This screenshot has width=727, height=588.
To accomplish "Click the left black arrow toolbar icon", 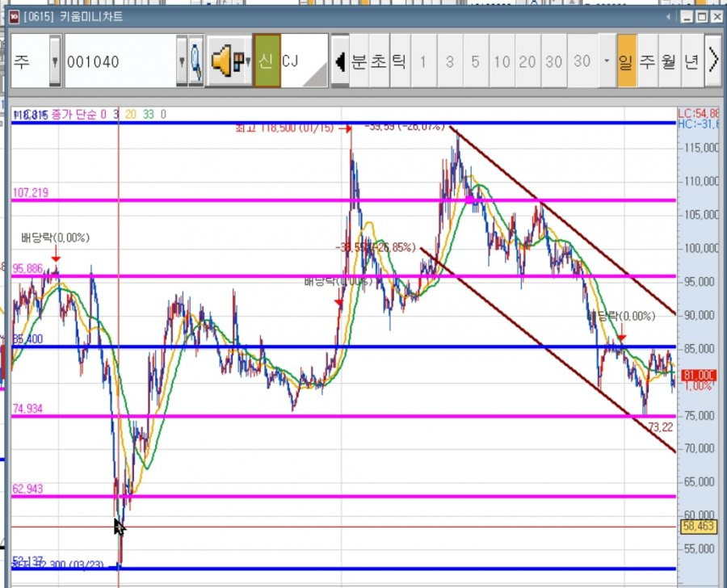I will (x=340, y=61).
